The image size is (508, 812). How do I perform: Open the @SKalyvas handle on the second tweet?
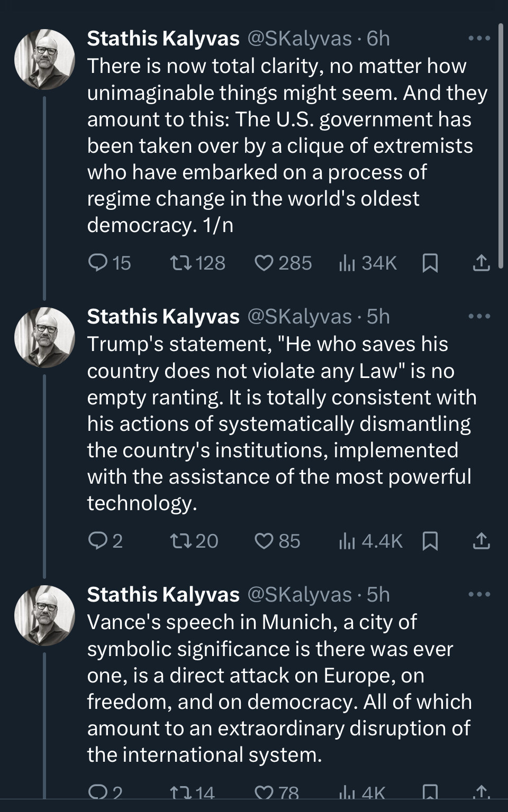(x=300, y=317)
